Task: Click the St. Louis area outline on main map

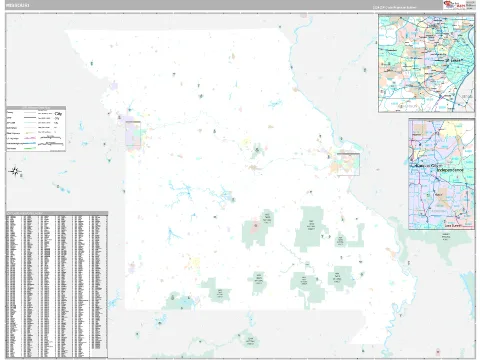Action: 348,164
